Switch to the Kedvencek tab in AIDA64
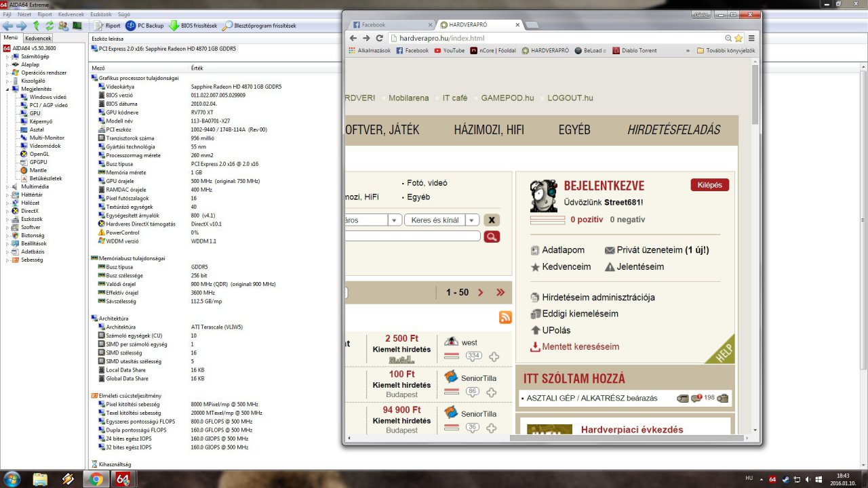This screenshot has width=868, height=488. (x=38, y=39)
